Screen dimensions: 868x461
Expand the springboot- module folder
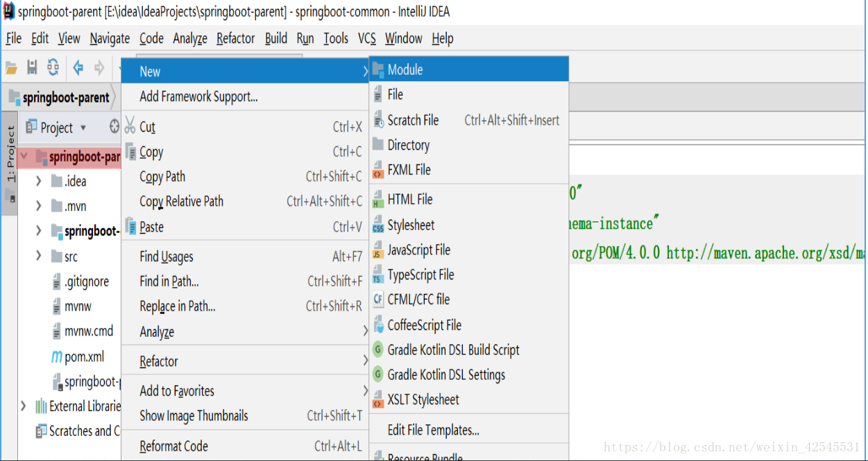tap(39, 232)
